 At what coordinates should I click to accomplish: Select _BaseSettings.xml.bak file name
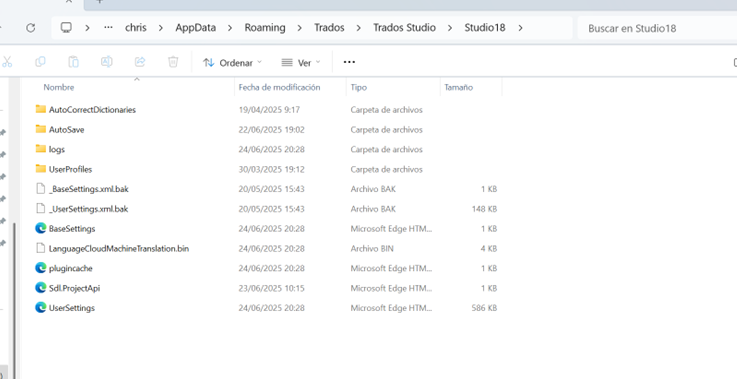coord(89,189)
